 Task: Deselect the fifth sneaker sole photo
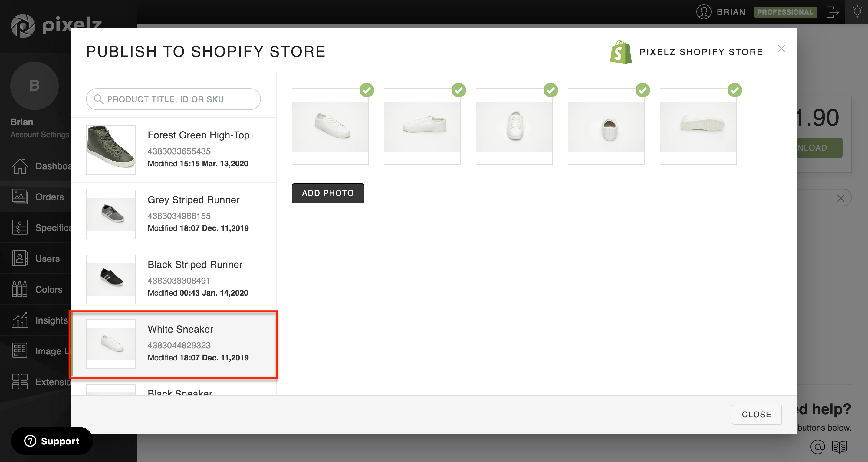(735, 90)
